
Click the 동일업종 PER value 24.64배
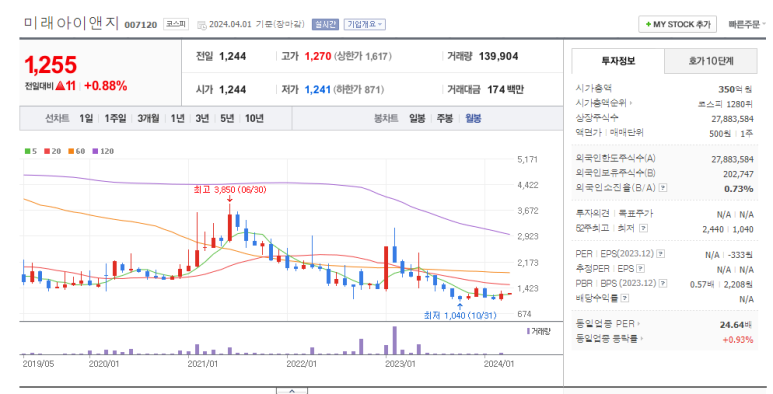(736, 324)
